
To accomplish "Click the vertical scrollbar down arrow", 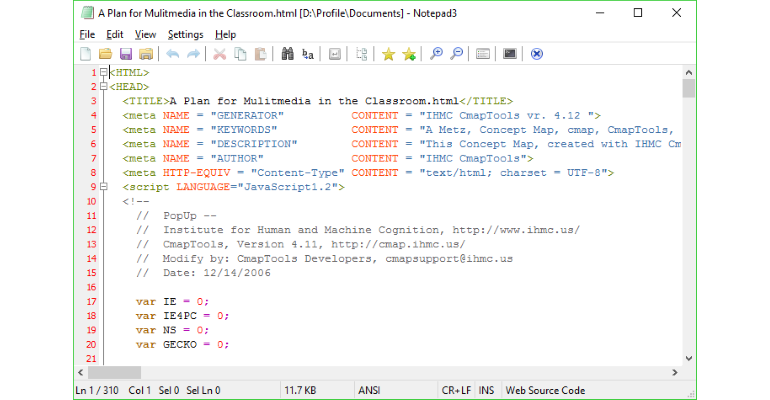I will (x=688, y=358).
